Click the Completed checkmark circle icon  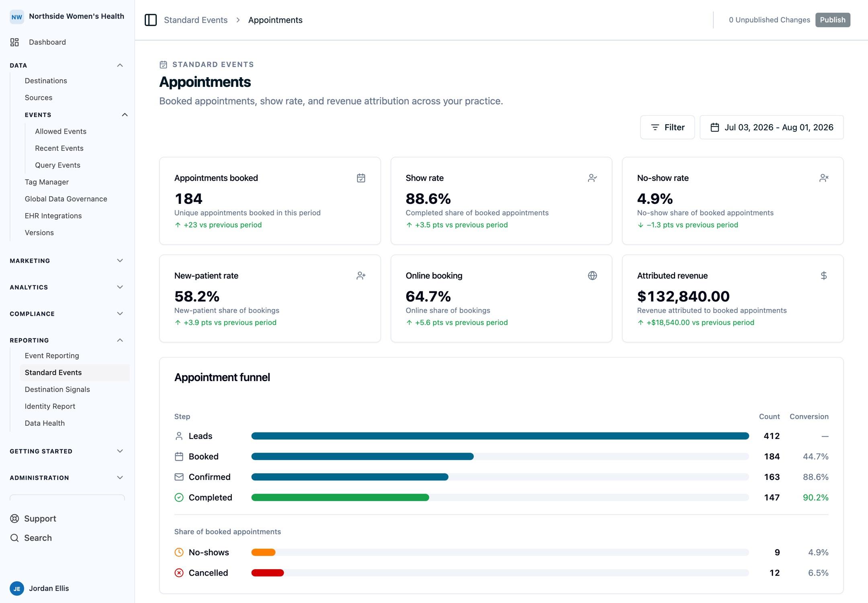click(179, 498)
